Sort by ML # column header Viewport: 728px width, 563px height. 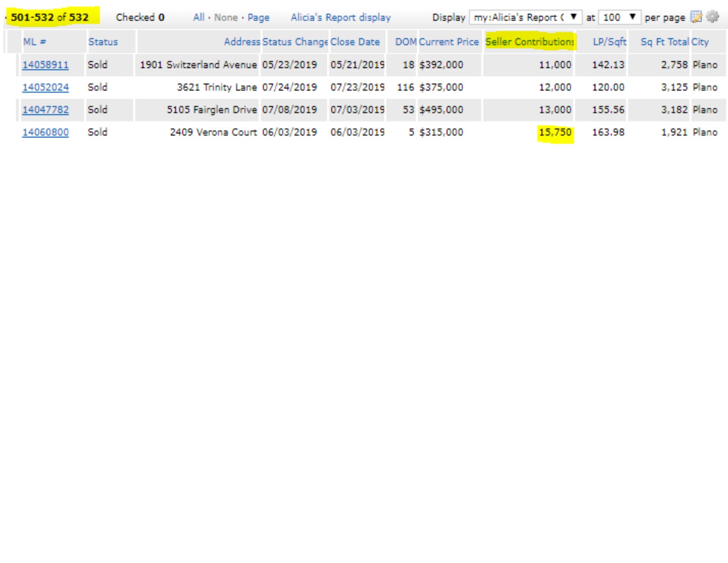(x=34, y=42)
